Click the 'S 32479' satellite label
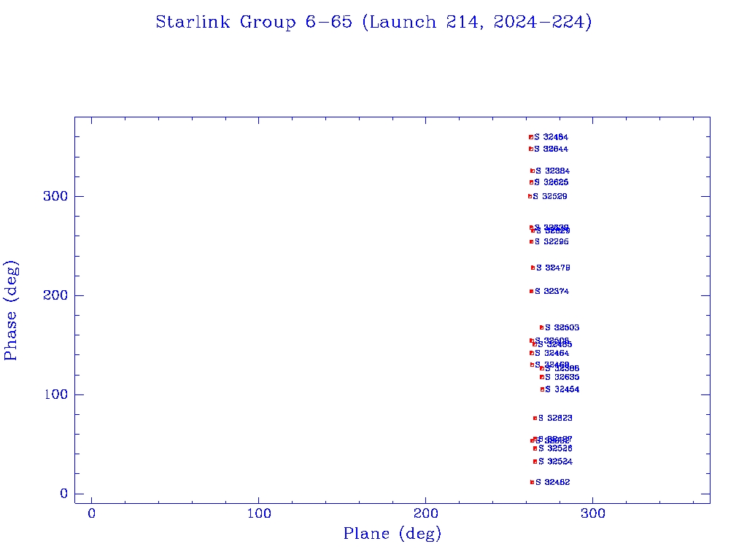747x560 pixels. click(x=553, y=268)
